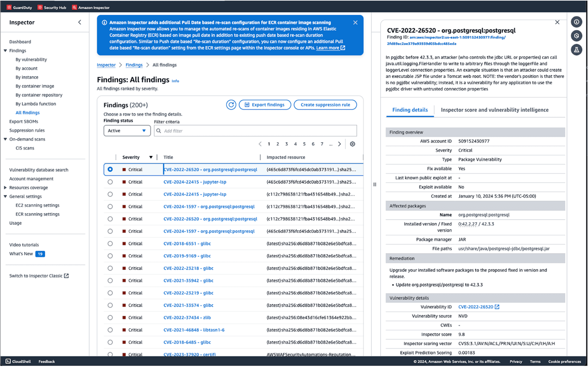
Task: Go to findings page 7
Action: [x=322, y=144]
